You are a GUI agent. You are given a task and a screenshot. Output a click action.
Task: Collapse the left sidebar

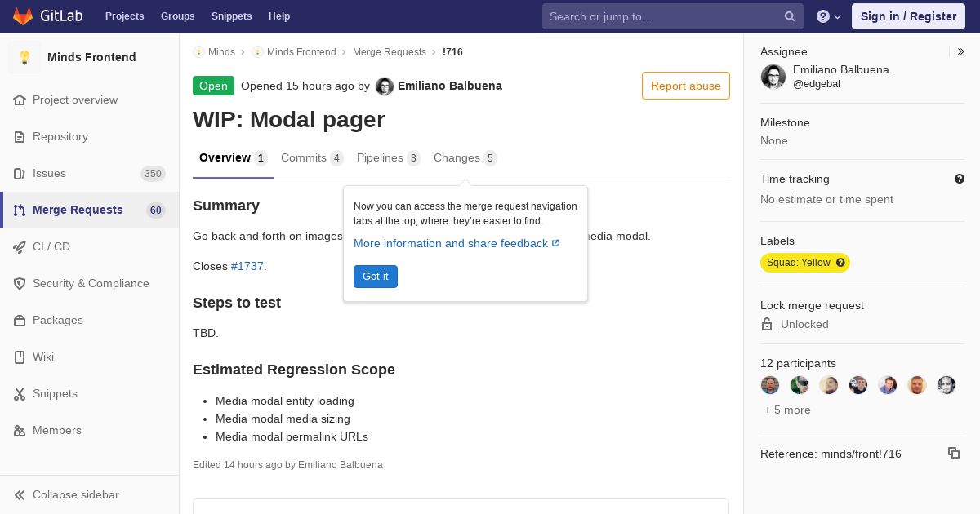(75, 494)
